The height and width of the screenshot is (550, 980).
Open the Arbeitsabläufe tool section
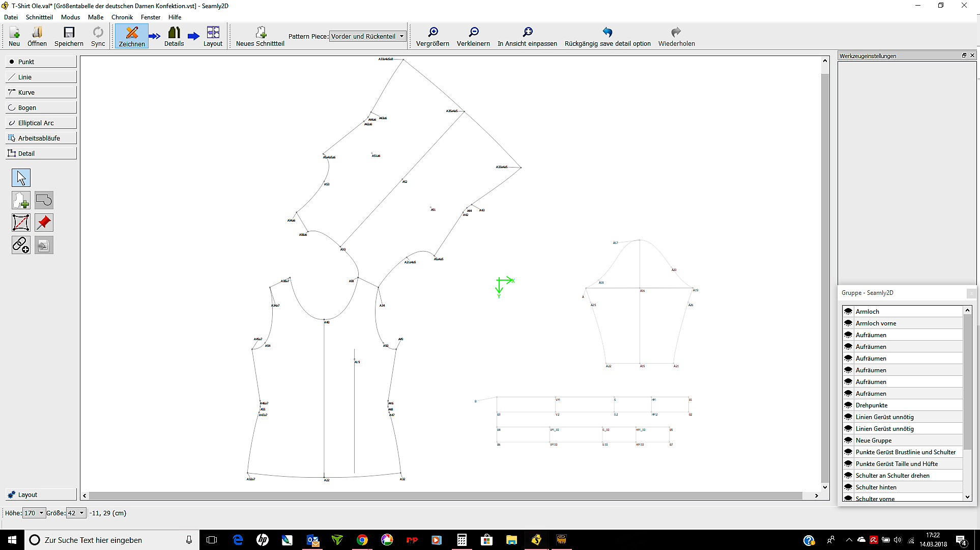coord(41,138)
